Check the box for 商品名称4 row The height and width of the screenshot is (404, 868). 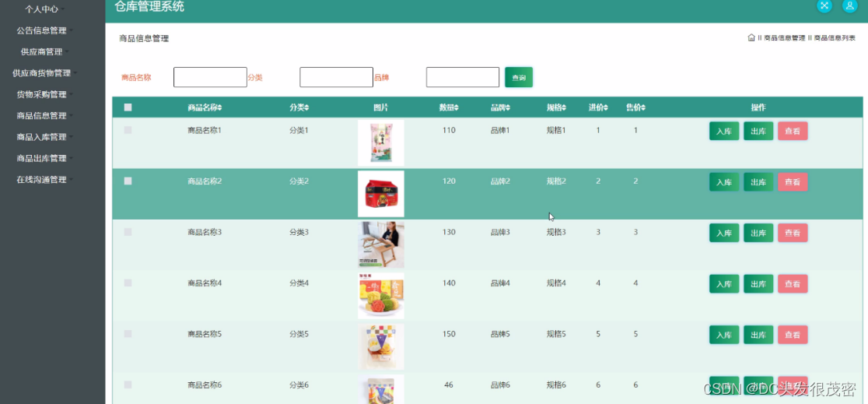tap(128, 283)
